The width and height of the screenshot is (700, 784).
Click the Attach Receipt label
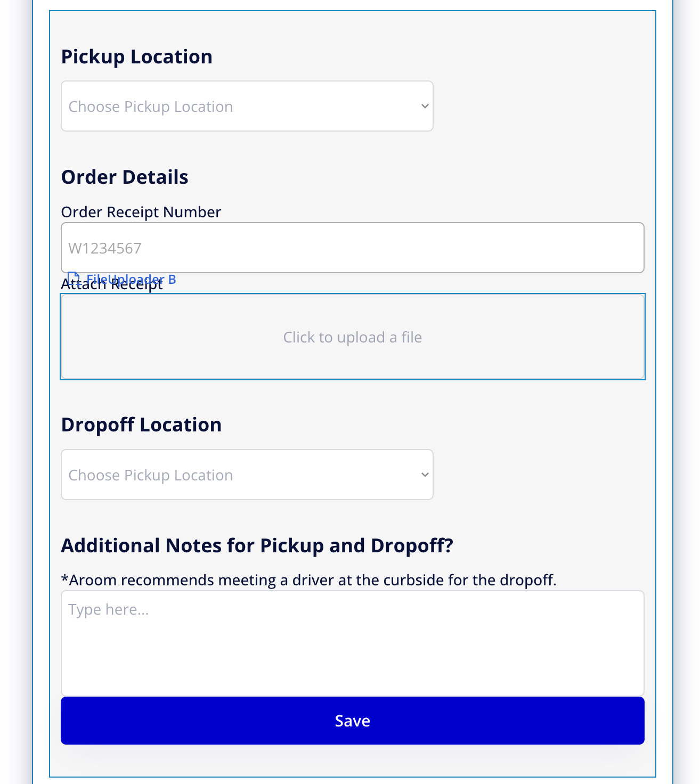point(112,284)
